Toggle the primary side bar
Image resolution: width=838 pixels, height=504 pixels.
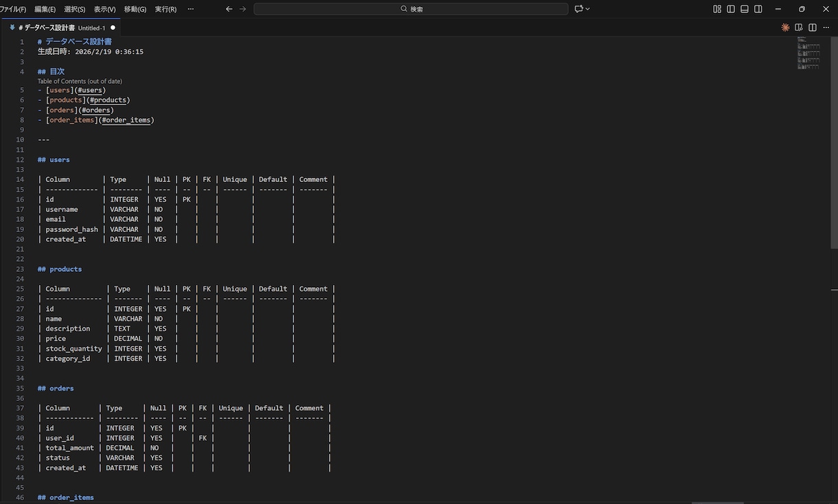[x=731, y=9]
